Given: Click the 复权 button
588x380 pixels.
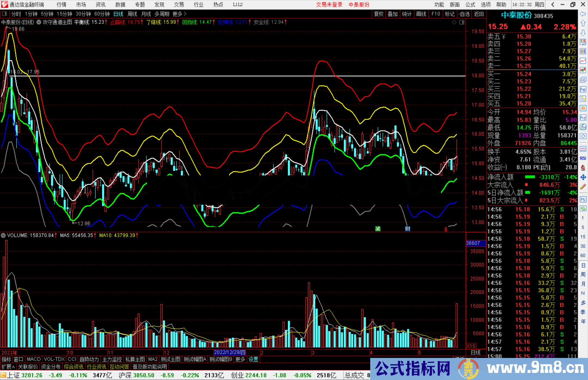Looking at the screenshot, I should (379, 14).
